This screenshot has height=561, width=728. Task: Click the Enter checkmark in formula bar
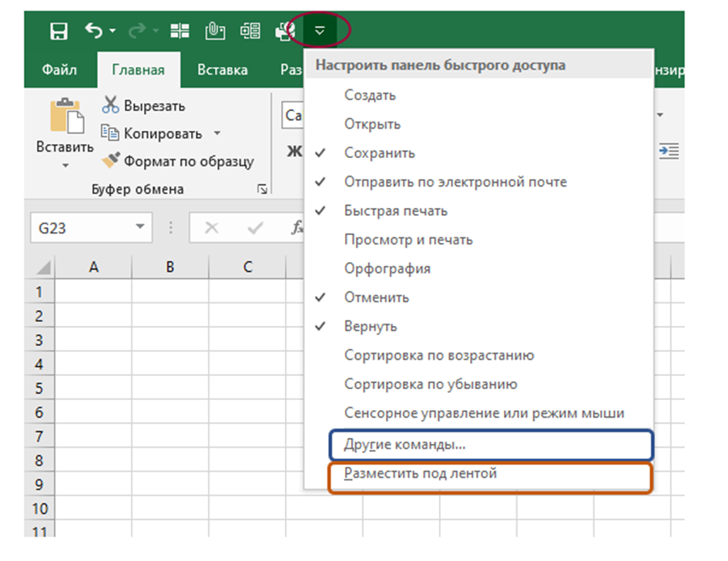255,227
